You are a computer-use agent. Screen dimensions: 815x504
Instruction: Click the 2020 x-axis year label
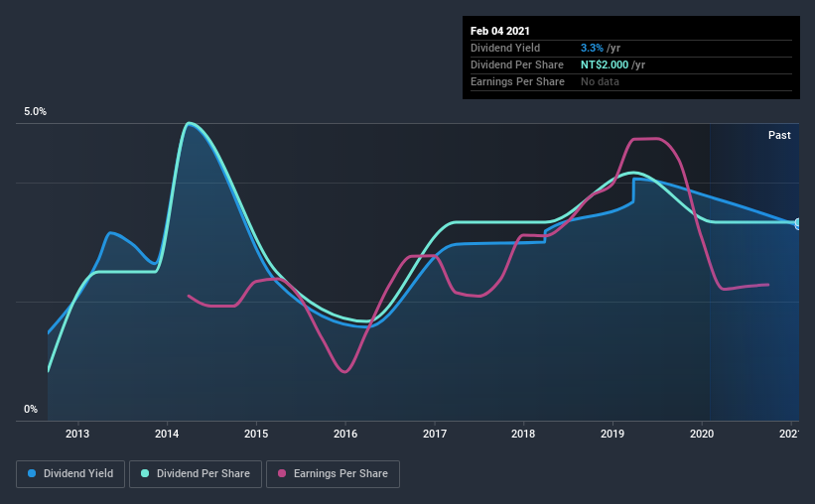pos(702,434)
